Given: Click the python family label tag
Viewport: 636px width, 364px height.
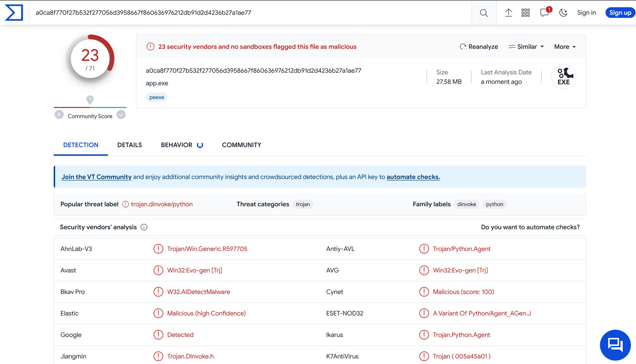Looking at the screenshot, I should [494, 204].
